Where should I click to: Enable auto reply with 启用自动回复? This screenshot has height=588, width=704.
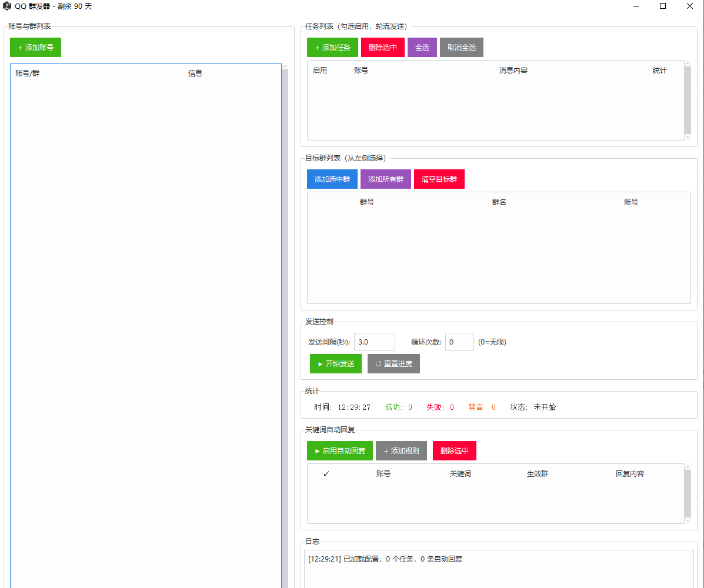[x=339, y=451]
